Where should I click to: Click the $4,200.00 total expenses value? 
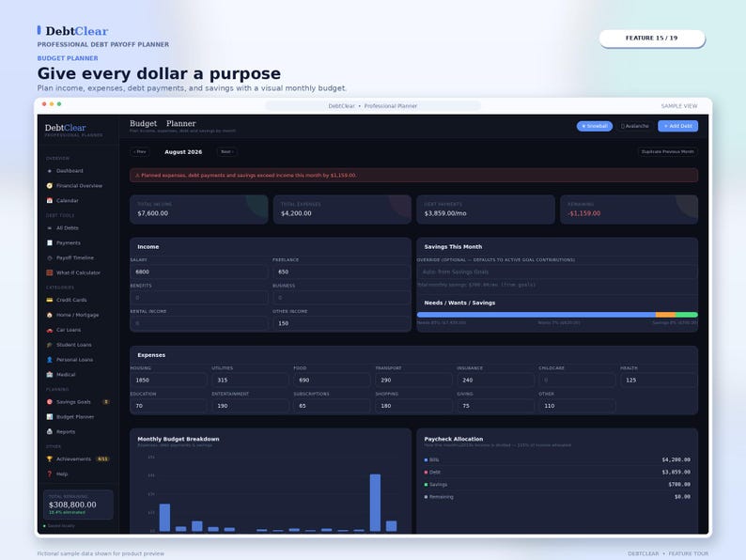click(x=296, y=213)
